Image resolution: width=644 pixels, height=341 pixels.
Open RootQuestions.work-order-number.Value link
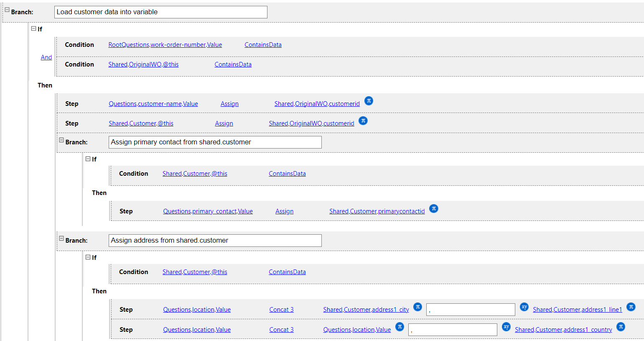pos(165,45)
